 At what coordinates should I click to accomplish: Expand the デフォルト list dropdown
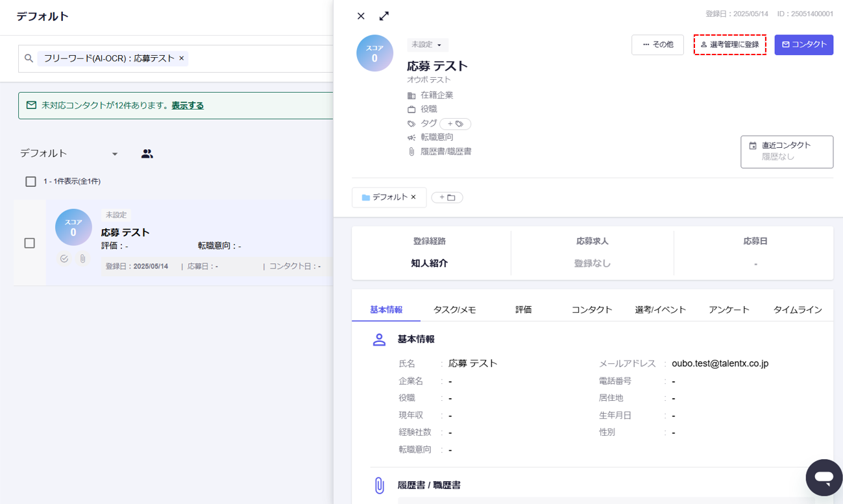114,154
